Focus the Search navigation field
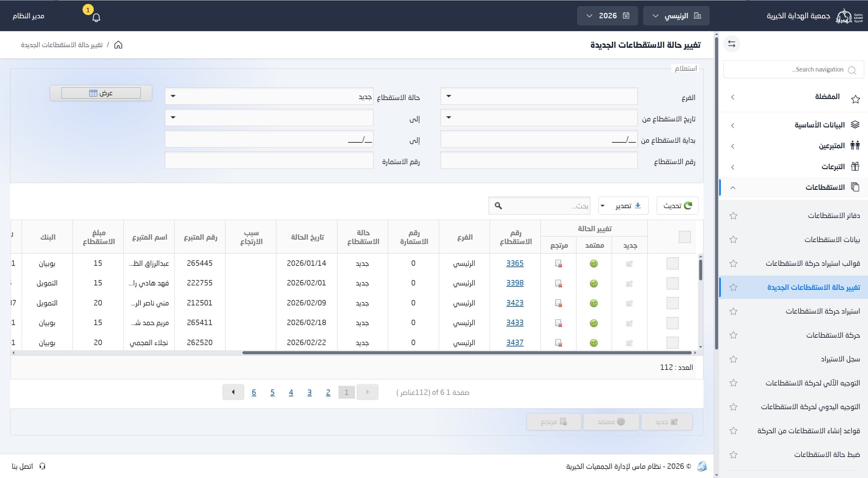This screenshot has height=478, width=868. pos(793,69)
